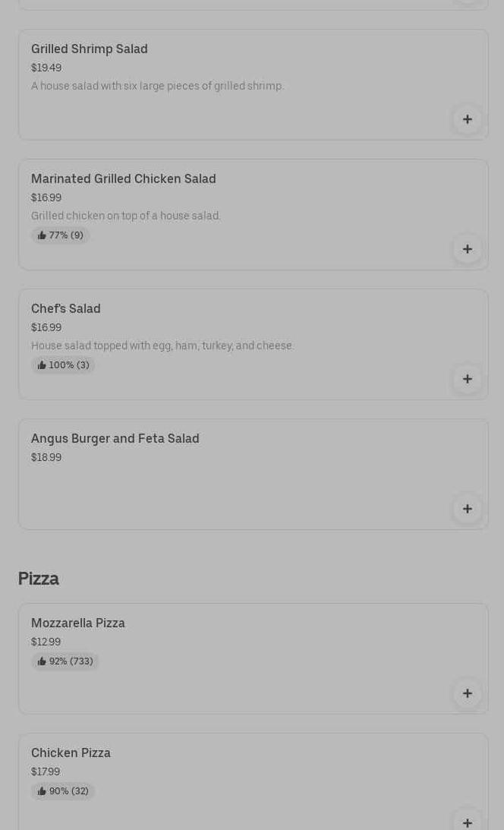Open the Mozzarella Pizza item title
The height and width of the screenshot is (830, 504).
(78, 623)
